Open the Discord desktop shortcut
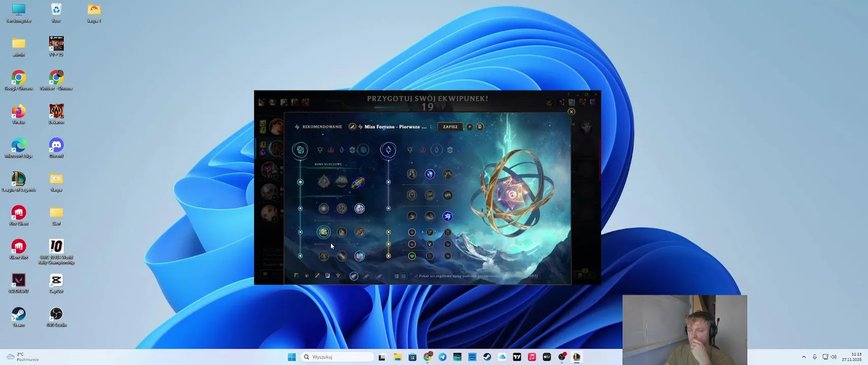 click(x=56, y=148)
